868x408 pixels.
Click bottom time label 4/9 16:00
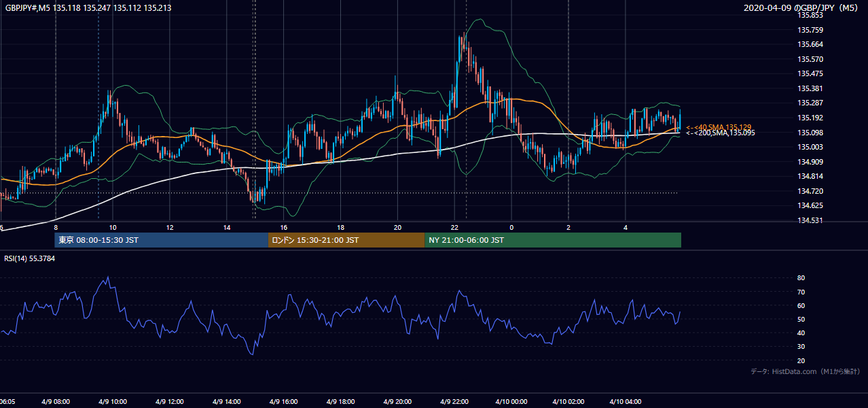(x=284, y=402)
